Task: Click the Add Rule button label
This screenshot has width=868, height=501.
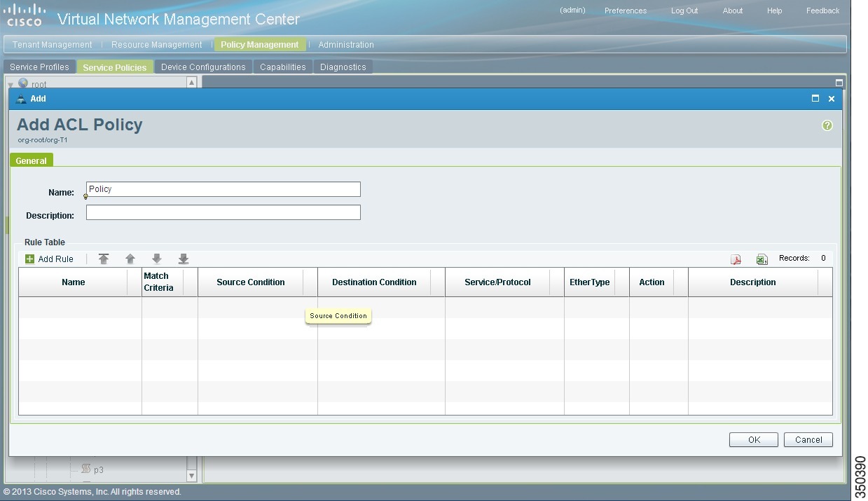Action: (x=56, y=259)
